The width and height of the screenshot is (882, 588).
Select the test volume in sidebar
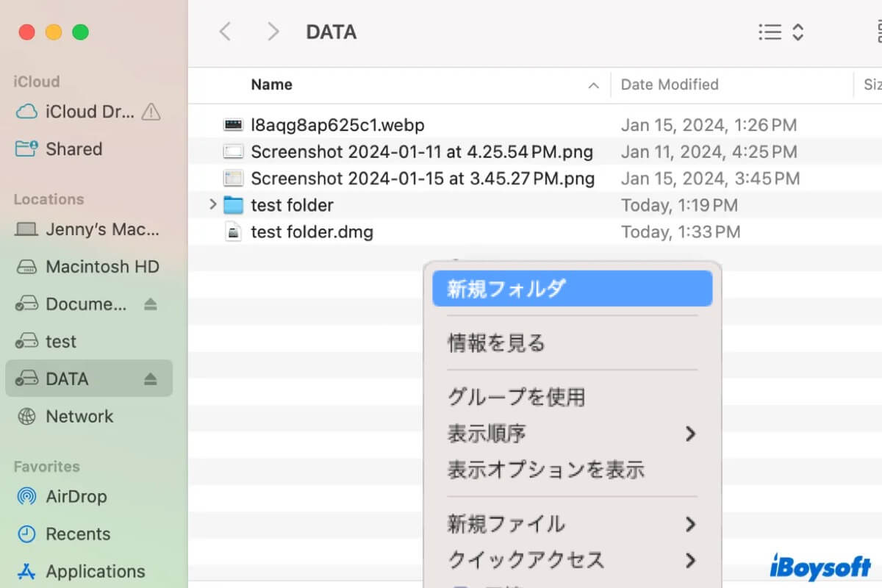click(60, 342)
